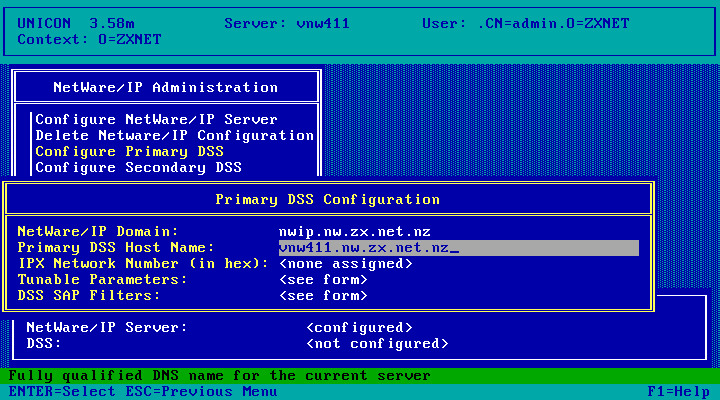Click F1=Help in the bottom bar
The width and height of the screenshot is (720, 400).
click(x=679, y=392)
